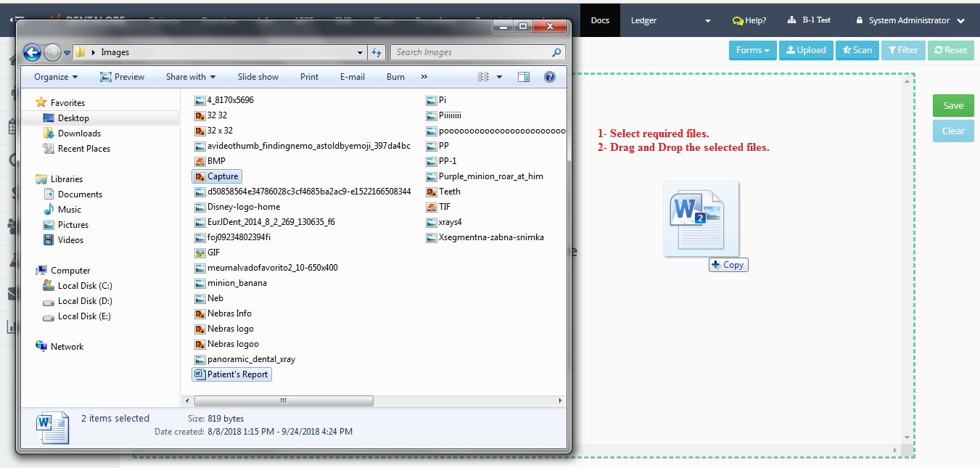This screenshot has height=468, width=980.
Task: Click the refresh button beside address bar
Action: click(376, 52)
